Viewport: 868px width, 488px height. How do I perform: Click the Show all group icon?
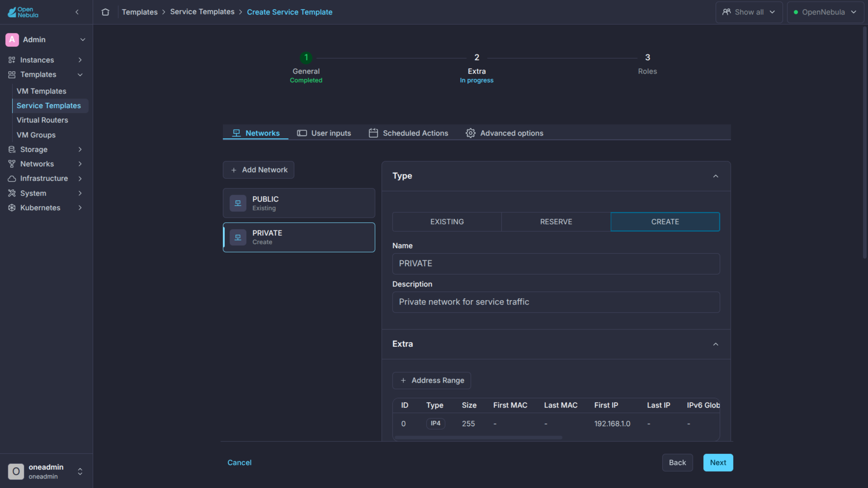[x=726, y=12]
